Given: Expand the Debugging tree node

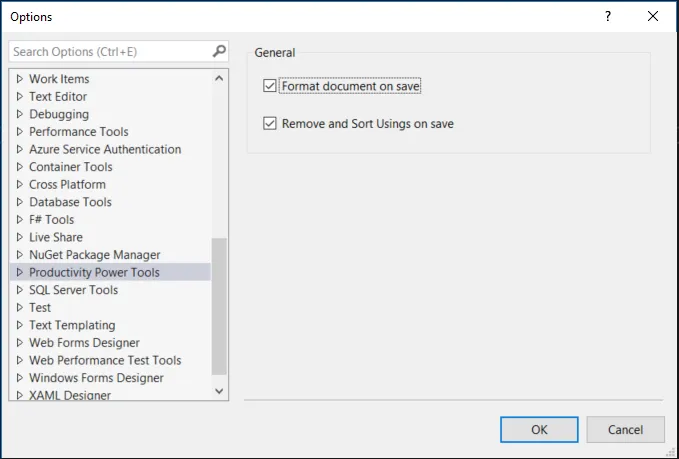Looking at the screenshot, I should point(19,114).
